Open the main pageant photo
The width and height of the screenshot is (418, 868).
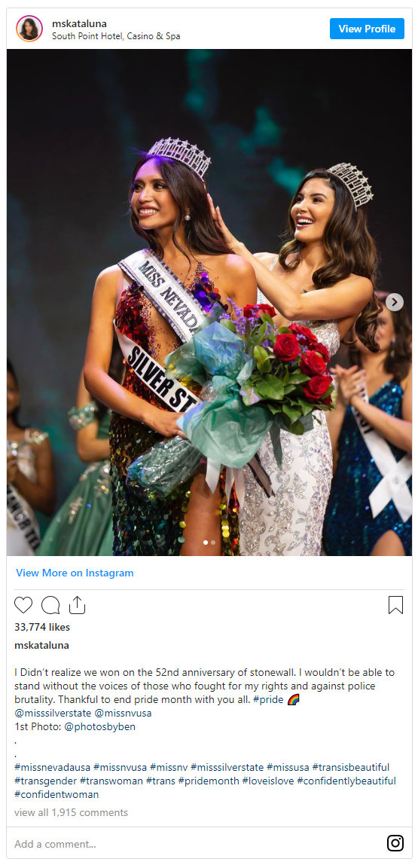click(x=209, y=302)
